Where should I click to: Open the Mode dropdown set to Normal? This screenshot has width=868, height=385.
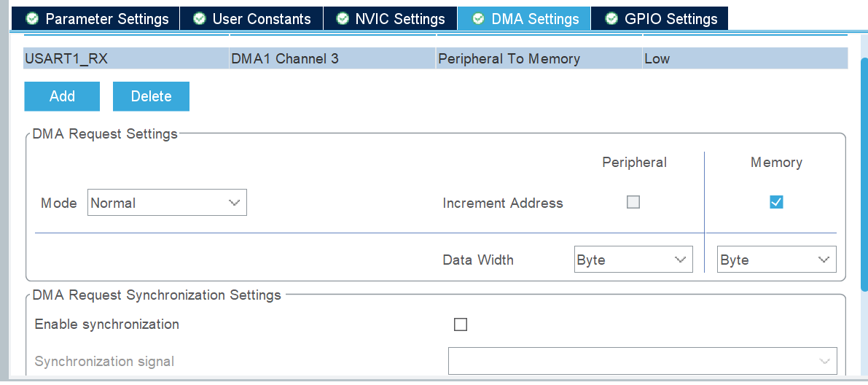pos(167,203)
